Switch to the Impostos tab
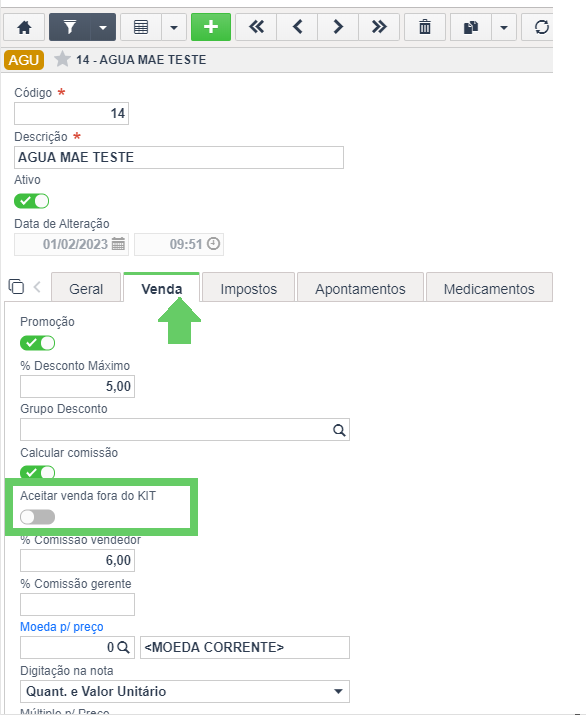586x715 pixels. click(249, 289)
